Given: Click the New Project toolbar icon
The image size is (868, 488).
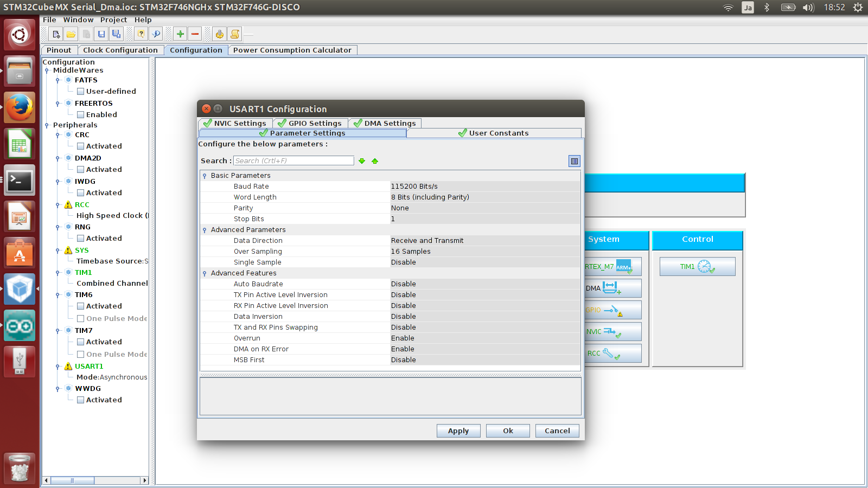Looking at the screenshot, I should pyautogui.click(x=56, y=34).
